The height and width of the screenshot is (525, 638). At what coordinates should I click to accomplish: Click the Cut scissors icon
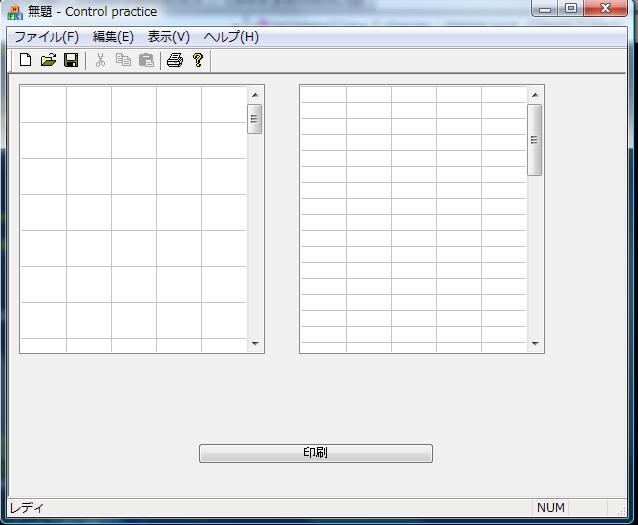pos(100,60)
